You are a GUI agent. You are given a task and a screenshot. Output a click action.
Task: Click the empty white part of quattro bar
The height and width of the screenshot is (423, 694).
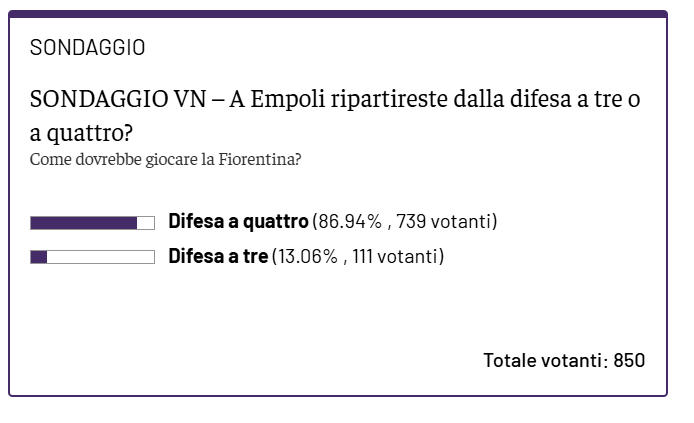click(x=146, y=223)
